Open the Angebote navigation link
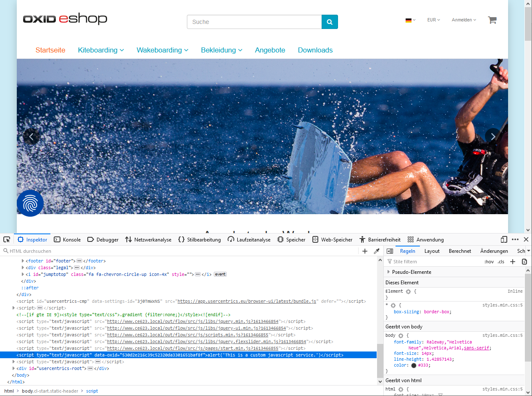 click(x=270, y=50)
